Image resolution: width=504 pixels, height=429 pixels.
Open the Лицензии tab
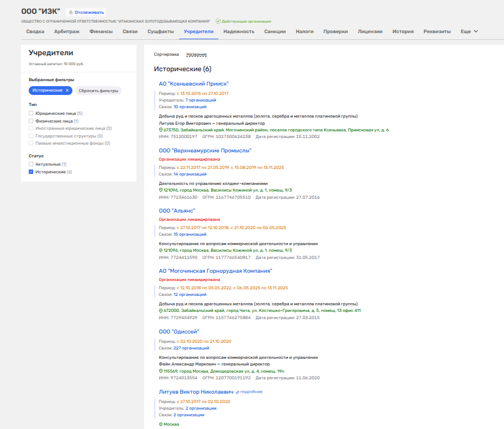point(370,31)
